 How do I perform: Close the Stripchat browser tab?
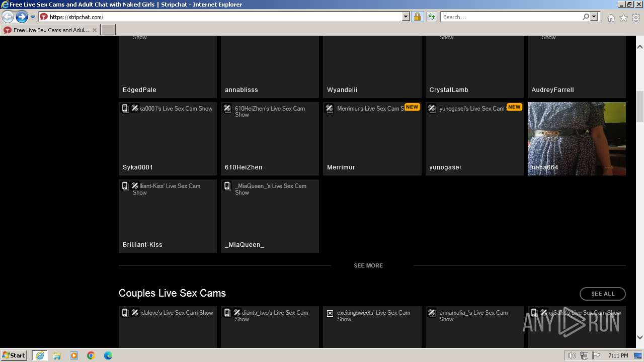[x=94, y=30]
